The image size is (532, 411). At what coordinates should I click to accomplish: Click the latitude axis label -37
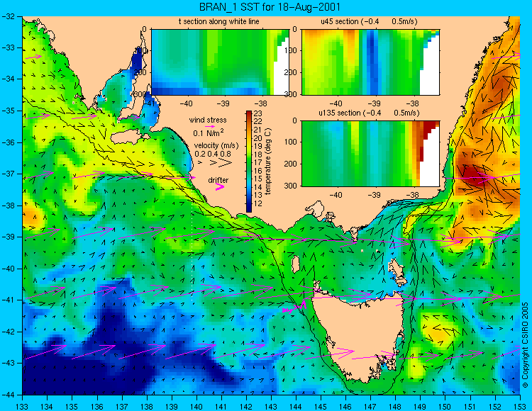[x=9, y=174]
